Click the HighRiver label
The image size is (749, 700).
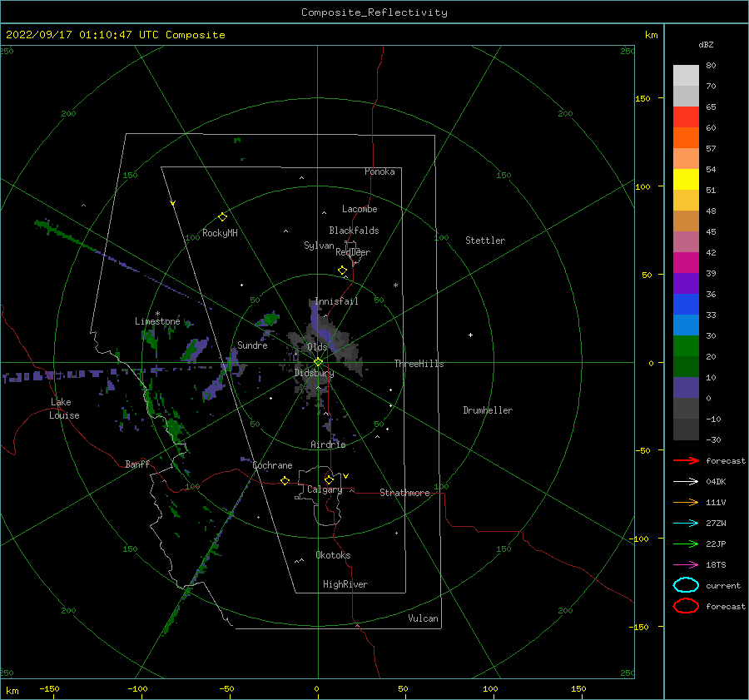[x=345, y=584]
